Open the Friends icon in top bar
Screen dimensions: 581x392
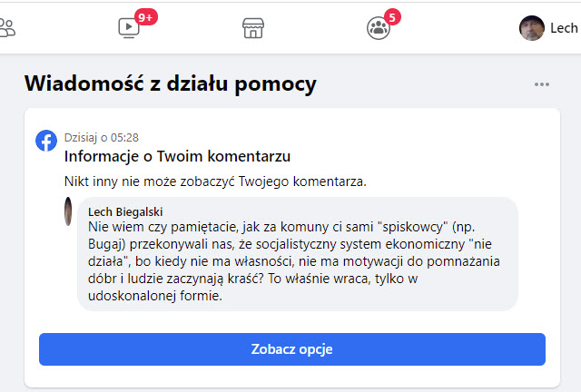point(7,27)
